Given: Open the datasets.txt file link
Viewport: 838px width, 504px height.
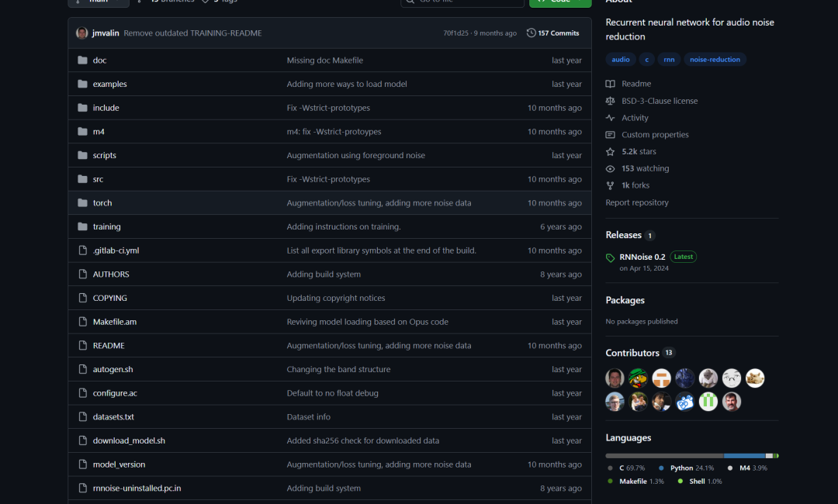Looking at the screenshot, I should (x=113, y=416).
